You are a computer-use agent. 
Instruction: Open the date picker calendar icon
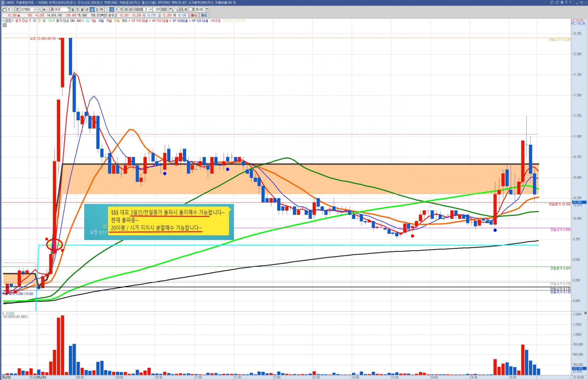coord(207,9)
